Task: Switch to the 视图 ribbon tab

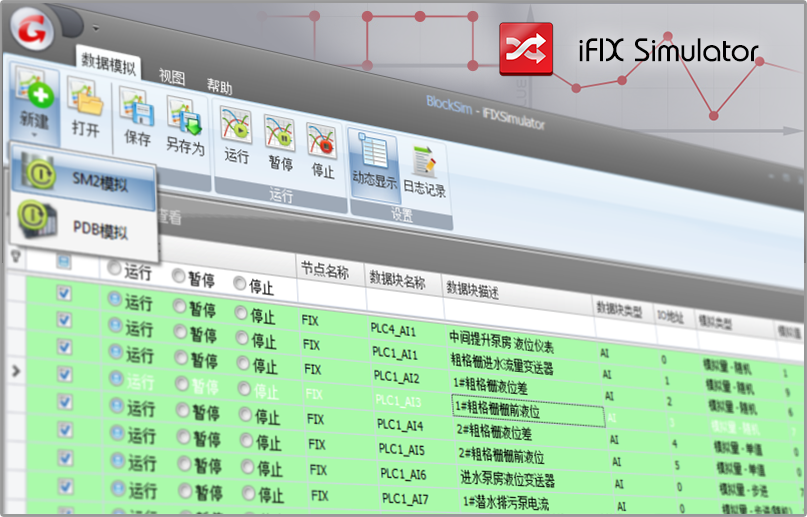Action: pyautogui.click(x=172, y=77)
